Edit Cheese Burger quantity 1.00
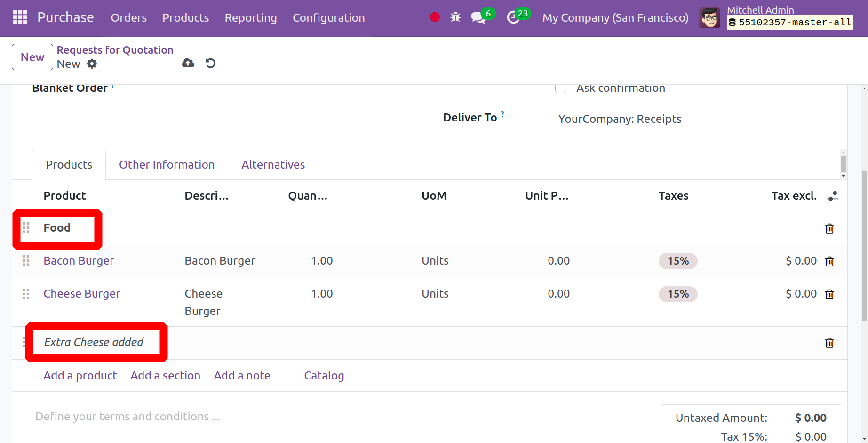Viewport: 868px width, 443px height. (322, 294)
